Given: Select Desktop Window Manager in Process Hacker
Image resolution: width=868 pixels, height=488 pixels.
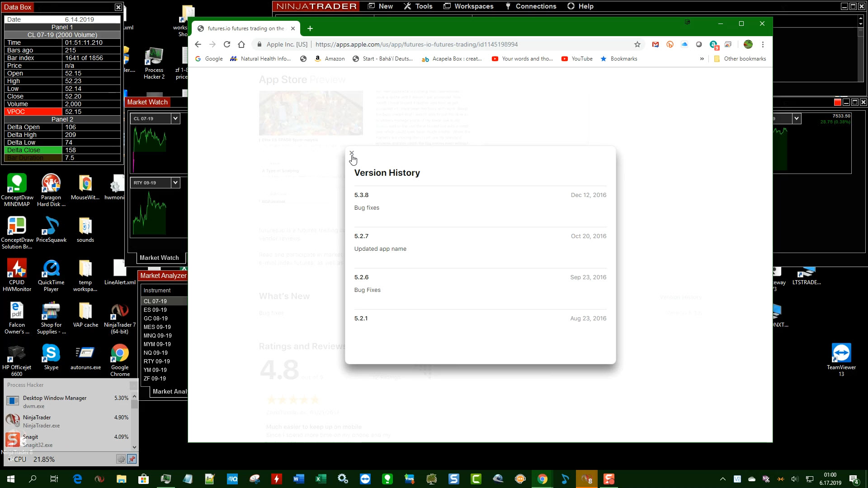Looking at the screenshot, I should click(68, 402).
